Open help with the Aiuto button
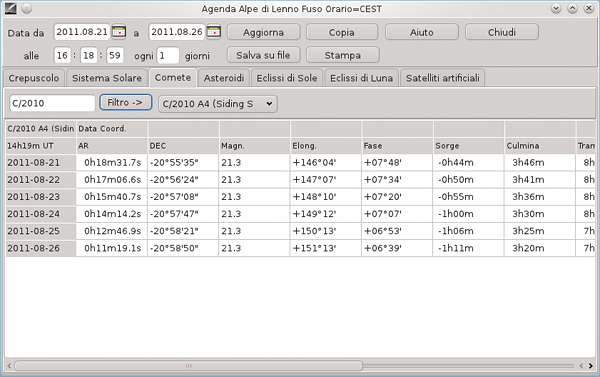600x377 pixels. click(422, 32)
